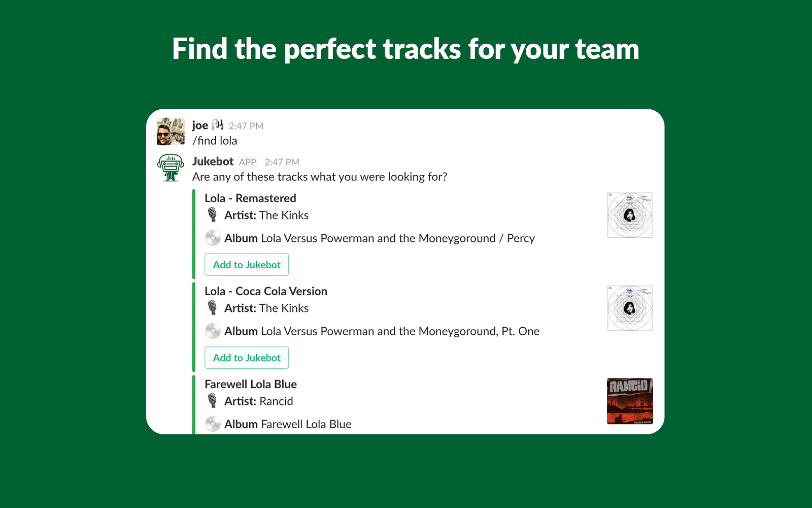Open the Rancid album cover thumbnail
The width and height of the screenshot is (812, 508).
click(630, 401)
